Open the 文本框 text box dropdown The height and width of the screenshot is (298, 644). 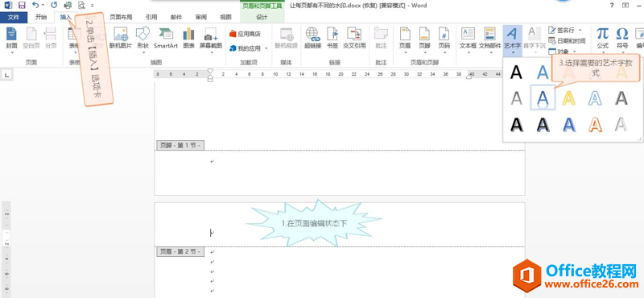(468, 52)
